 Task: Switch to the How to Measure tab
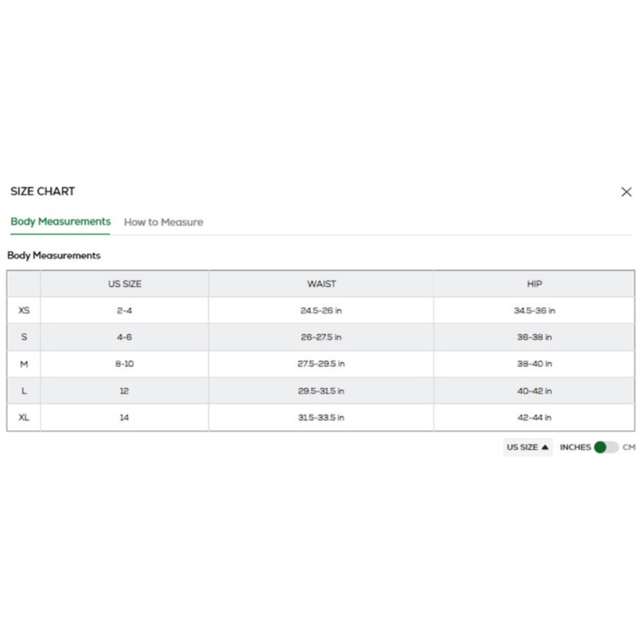pyautogui.click(x=163, y=222)
